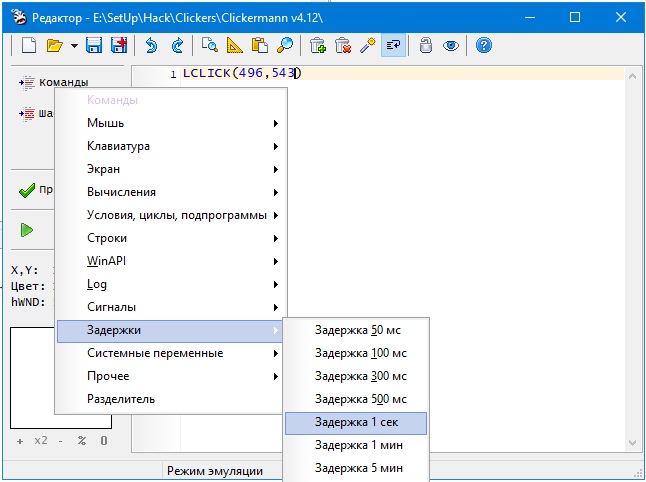Create a new script with the blank page icon
646x482 pixels.
click(x=28, y=45)
